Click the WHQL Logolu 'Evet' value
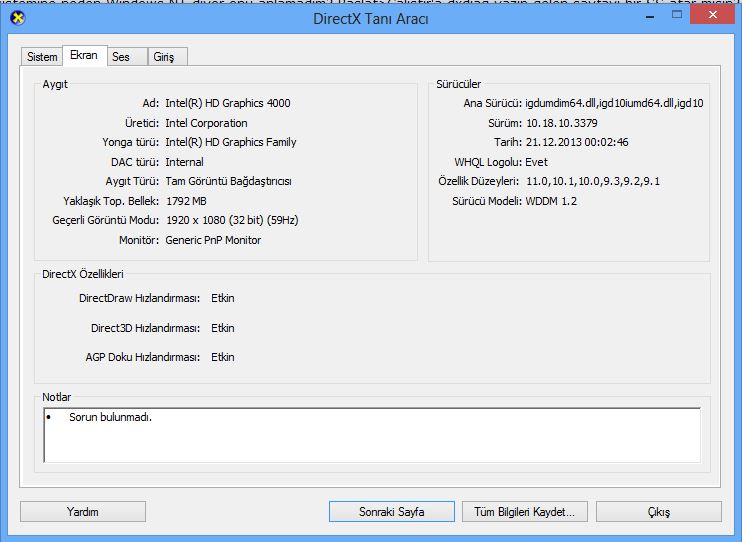The width and height of the screenshot is (742, 542). click(x=536, y=162)
